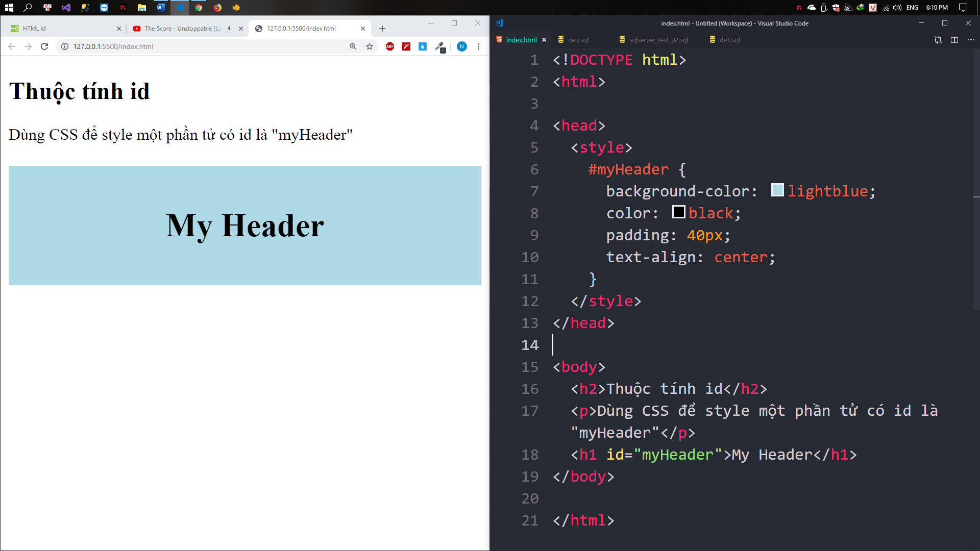
Task: Close the index.html editor tab
Action: point(544,40)
